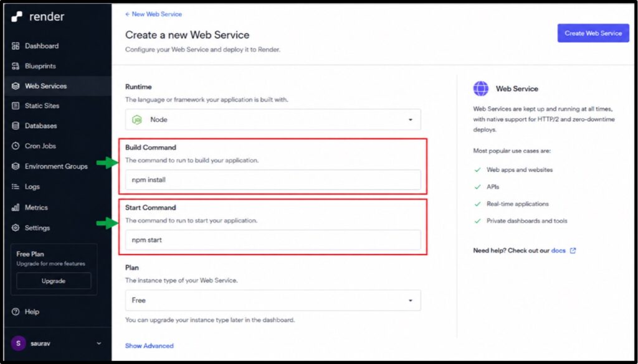Click the external link icon beside docs
The image size is (638, 364).
pyautogui.click(x=573, y=250)
